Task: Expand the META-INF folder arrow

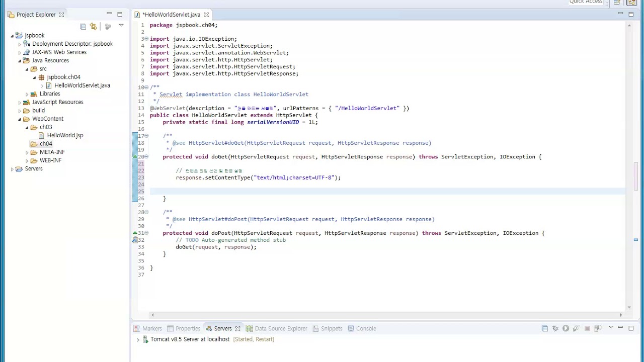Action: pos(27,152)
